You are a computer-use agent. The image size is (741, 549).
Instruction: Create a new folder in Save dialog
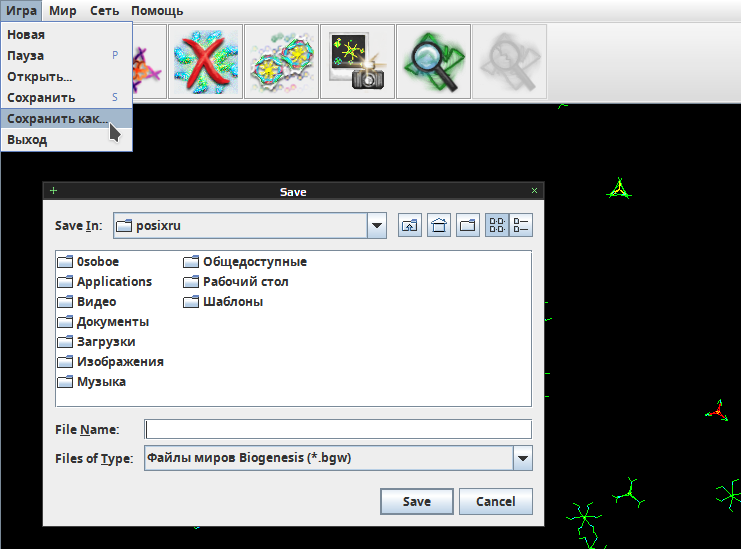468,225
